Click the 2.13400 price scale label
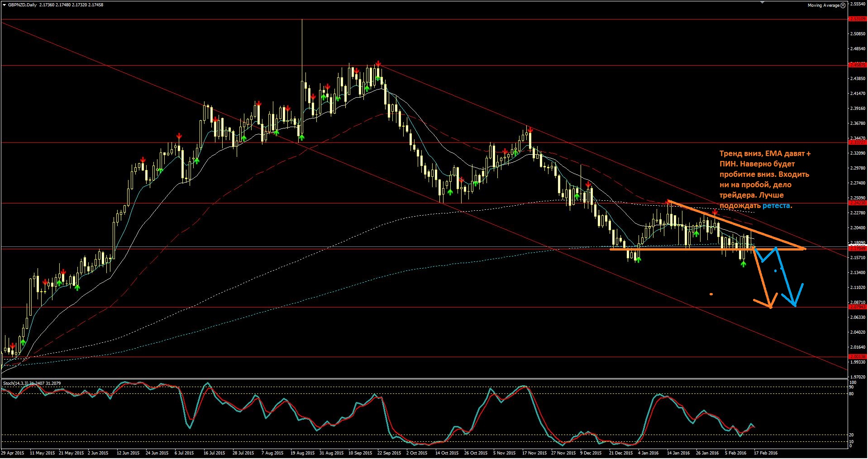868x459 pixels. (x=858, y=273)
